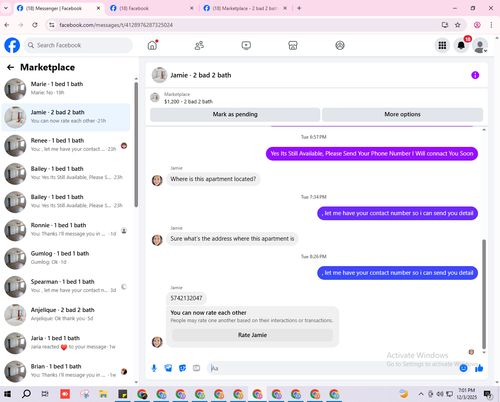The height and width of the screenshot is (402, 500).
Task: Click Mark as pending button
Action: click(x=235, y=114)
